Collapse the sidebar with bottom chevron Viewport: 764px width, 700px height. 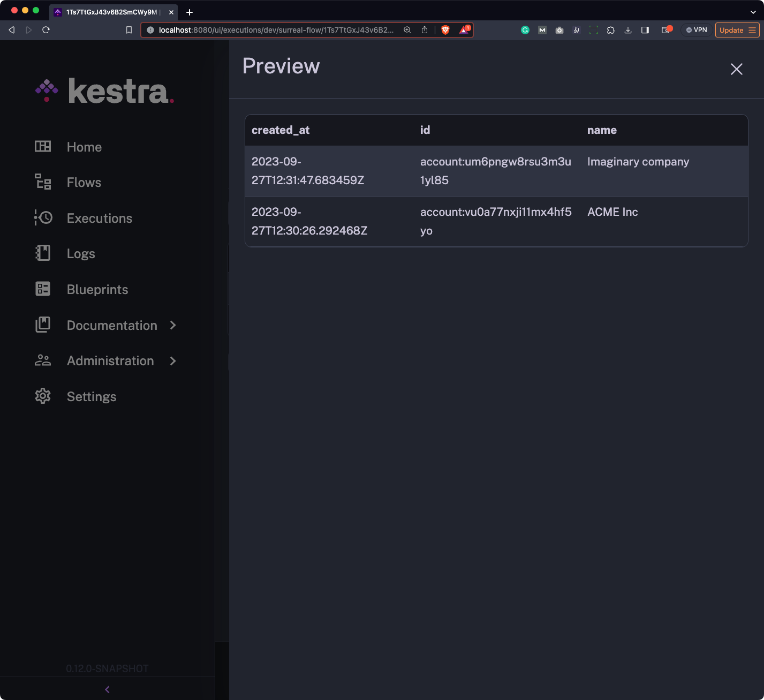[x=107, y=689]
